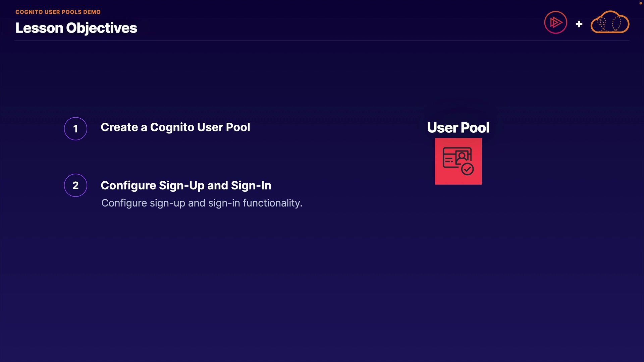Click the white plus sign between logos
The width and height of the screenshot is (644, 362).
coord(579,24)
